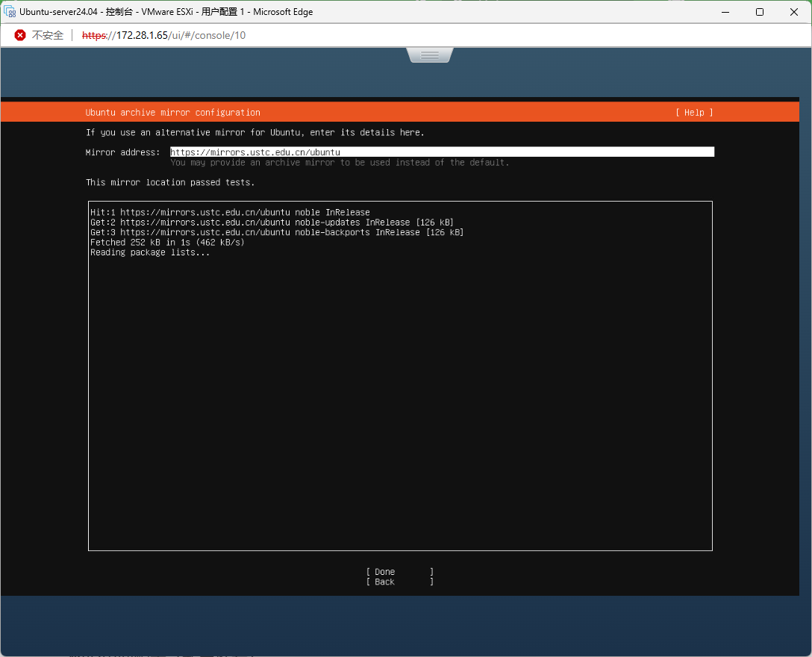812x657 pixels.
Task: Click the Ubuntu archive mirror configuration header
Action: 172,113
